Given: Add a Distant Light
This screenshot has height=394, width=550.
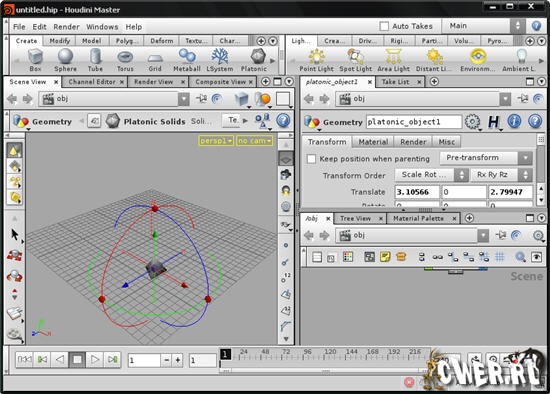Looking at the screenshot, I should (434, 60).
